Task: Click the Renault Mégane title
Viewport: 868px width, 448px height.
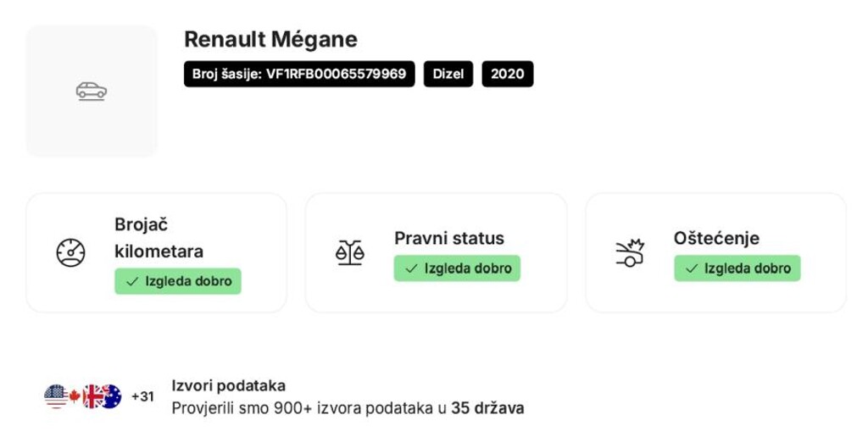Action: coord(270,39)
